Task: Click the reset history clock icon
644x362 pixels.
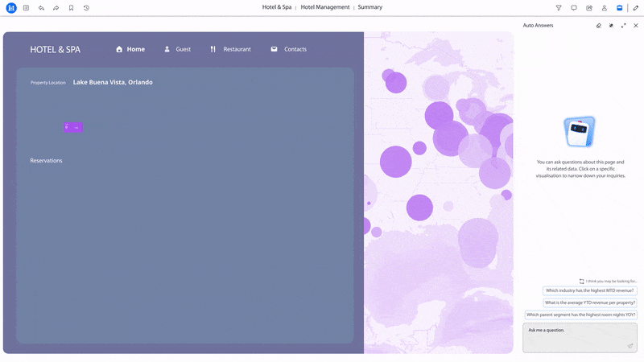Action: [x=86, y=7]
